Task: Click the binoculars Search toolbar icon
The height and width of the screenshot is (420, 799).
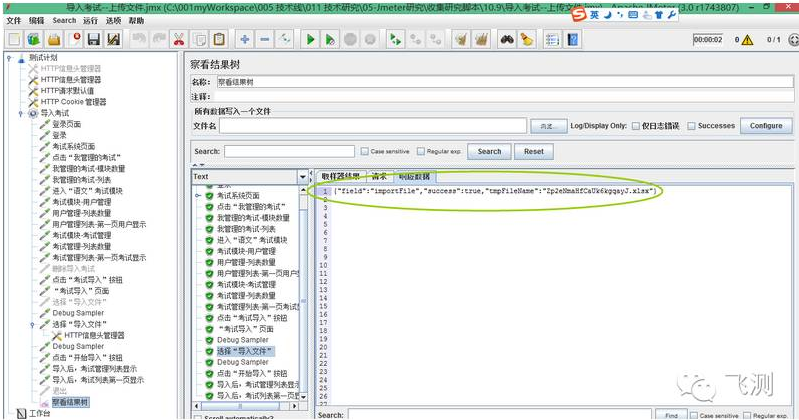Action: (507, 40)
